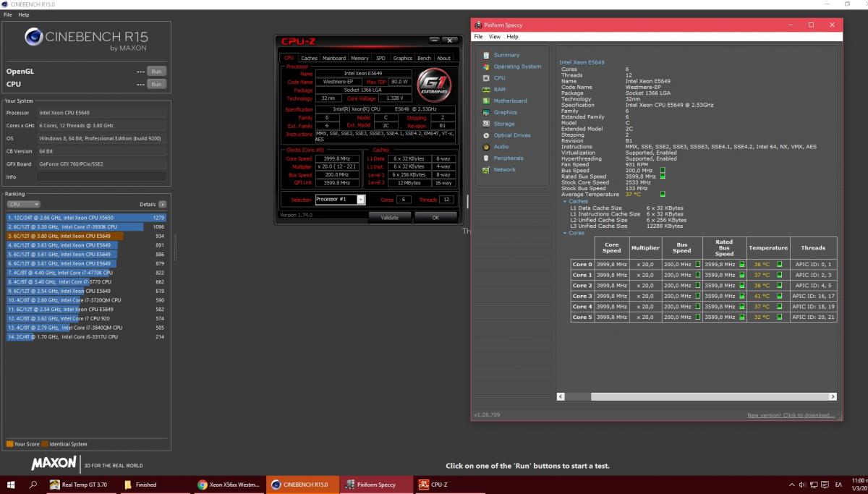This screenshot has width=868, height=494.
Task: Switch to the Bench tab in CPU-Z
Action: coord(425,58)
